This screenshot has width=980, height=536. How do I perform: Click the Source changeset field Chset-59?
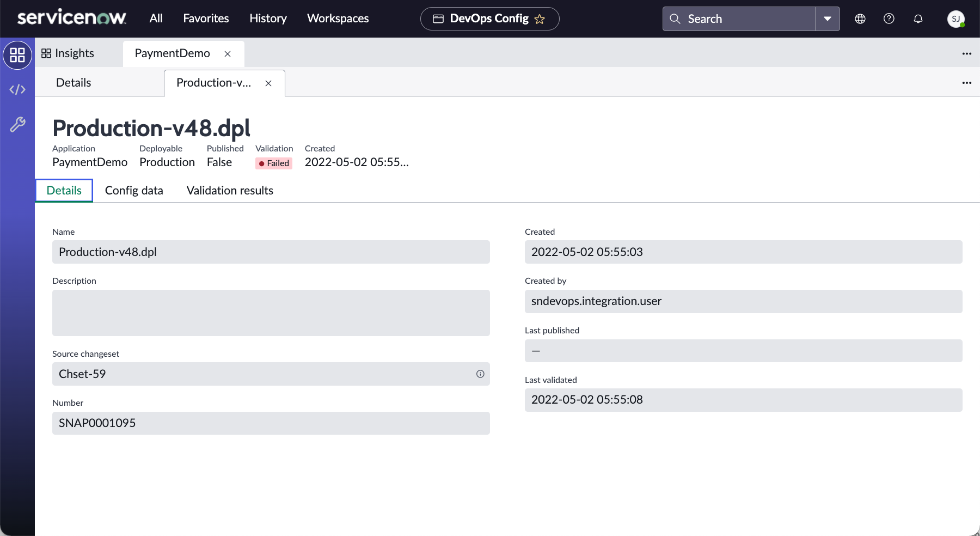pos(271,374)
